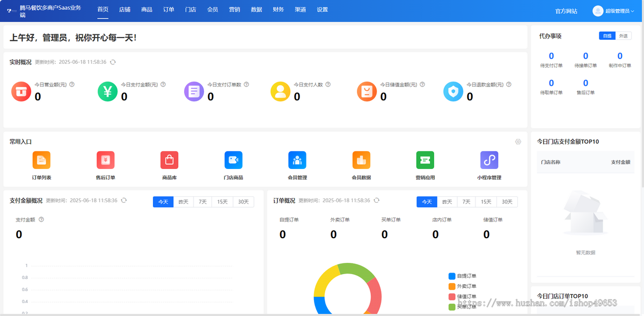
Task: Select 7天 in 支付金额概况 range
Action: (202, 202)
